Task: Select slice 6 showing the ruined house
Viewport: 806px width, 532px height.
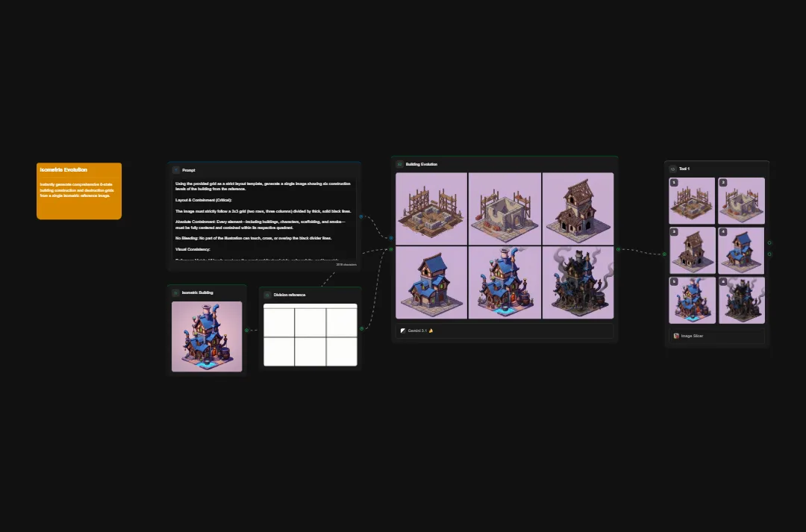Action: [742, 300]
